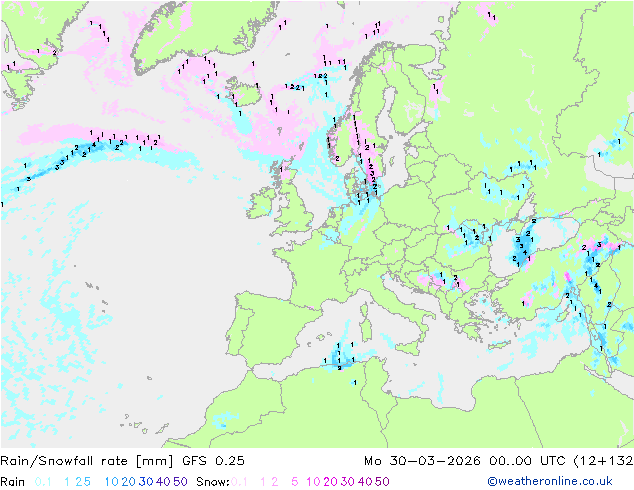The height and width of the screenshot is (490, 634).
Task: Select snow legend value 1
Action: tap(263, 482)
